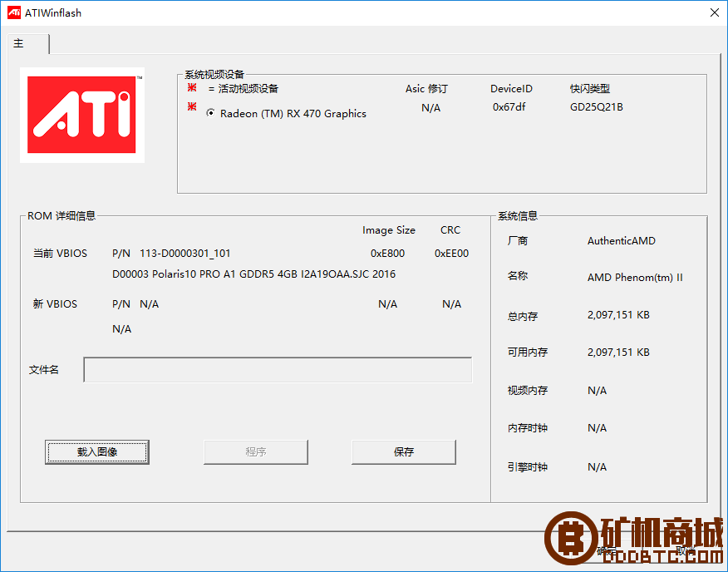Screen dimensions: 728x572
Task: Click the 厂商 label
Action: point(518,241)
